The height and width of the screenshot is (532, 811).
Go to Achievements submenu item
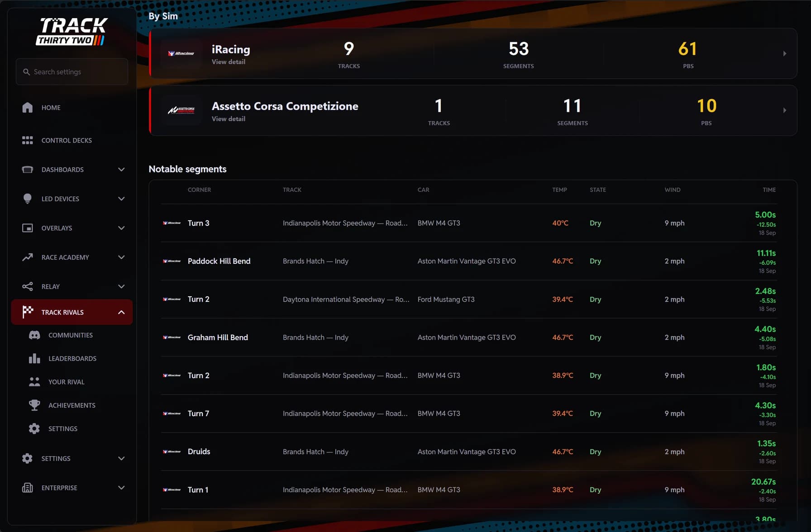[x=72, y=405]
